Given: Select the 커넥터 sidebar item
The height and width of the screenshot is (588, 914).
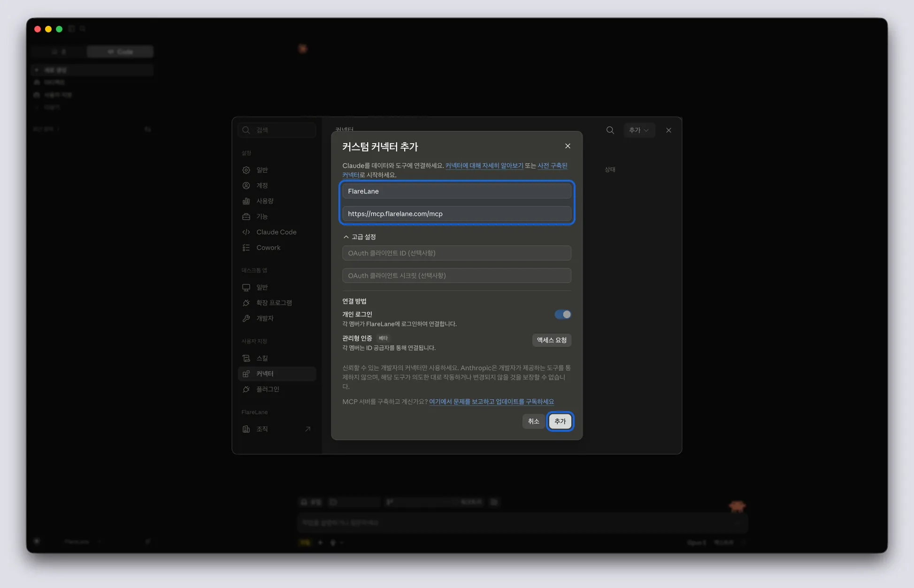Looking at the screenshot, I should tap(277, 374).
